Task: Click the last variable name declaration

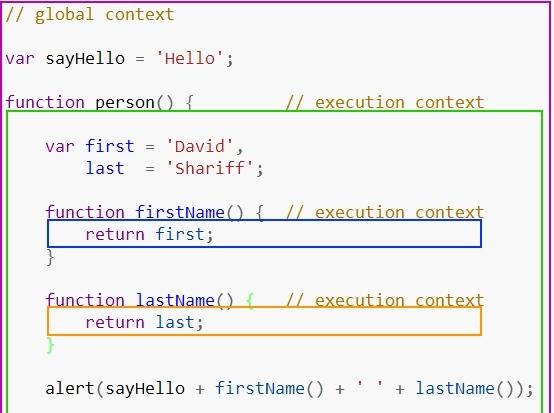Action: [105, 168]
